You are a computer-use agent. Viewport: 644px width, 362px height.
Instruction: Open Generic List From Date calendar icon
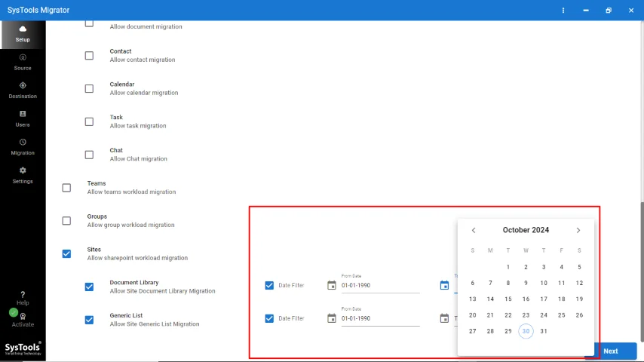[x=332, y=318]
